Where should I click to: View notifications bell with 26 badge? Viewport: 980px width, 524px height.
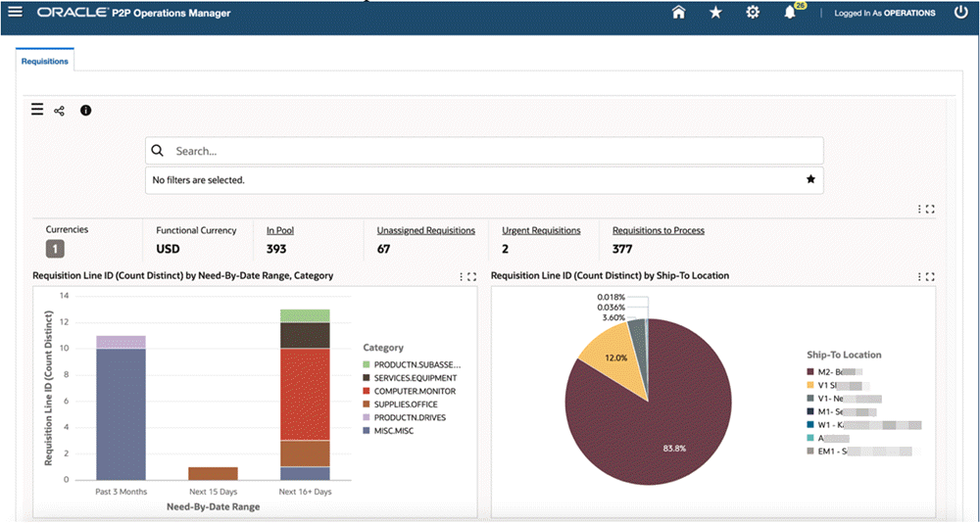tap(791, 12)
